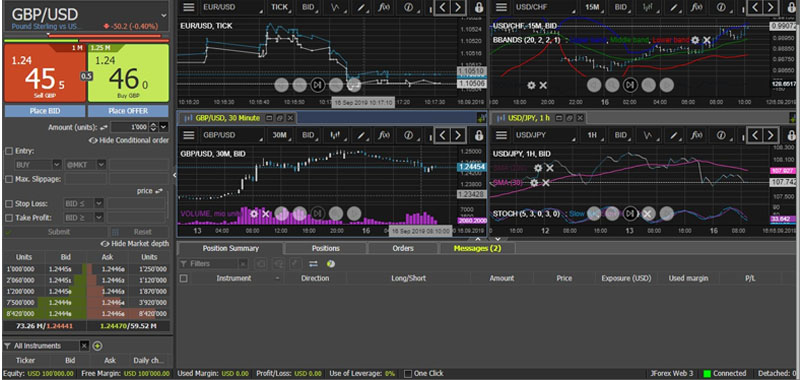The height and width of the screenshot is (380, 800).
Task: Enable the Stop Loss checkbox
Action: click(x=9, y=204)
